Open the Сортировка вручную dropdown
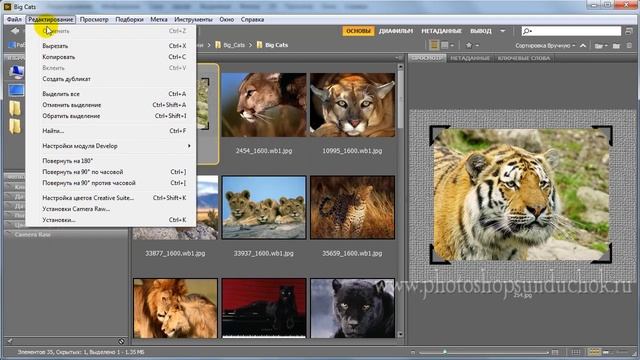This screenshot has width=640, height=360. pos(545,46)
